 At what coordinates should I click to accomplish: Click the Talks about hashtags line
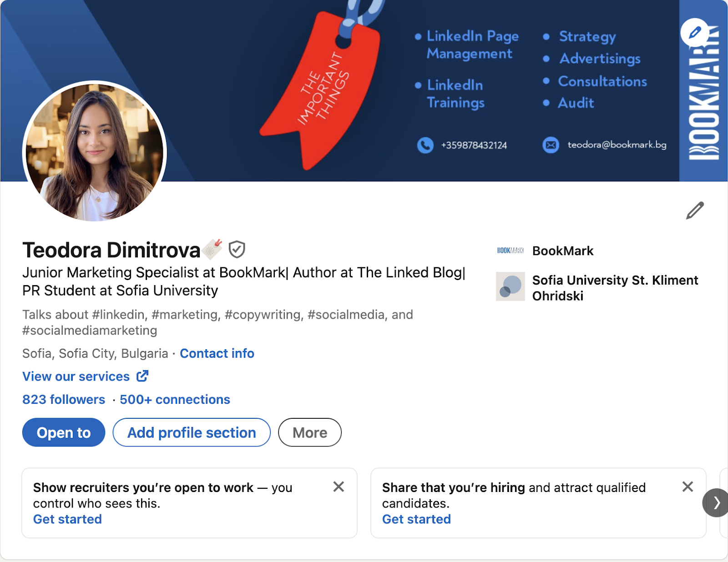click(x=217, y=322)
